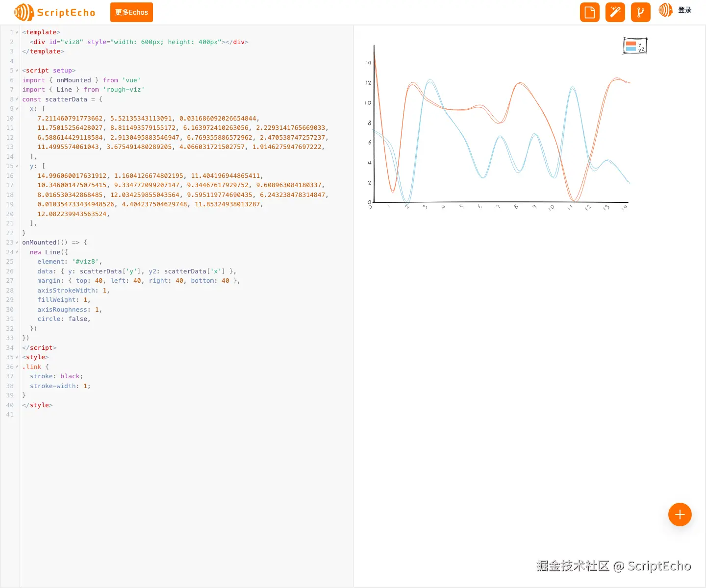
Task: Click the text stroke: black
Action: (55, 376)
